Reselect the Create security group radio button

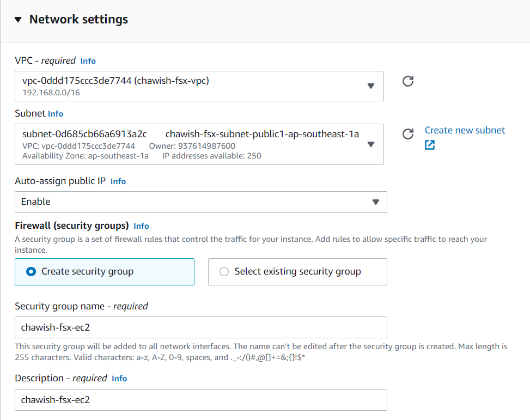coord(31,272)
